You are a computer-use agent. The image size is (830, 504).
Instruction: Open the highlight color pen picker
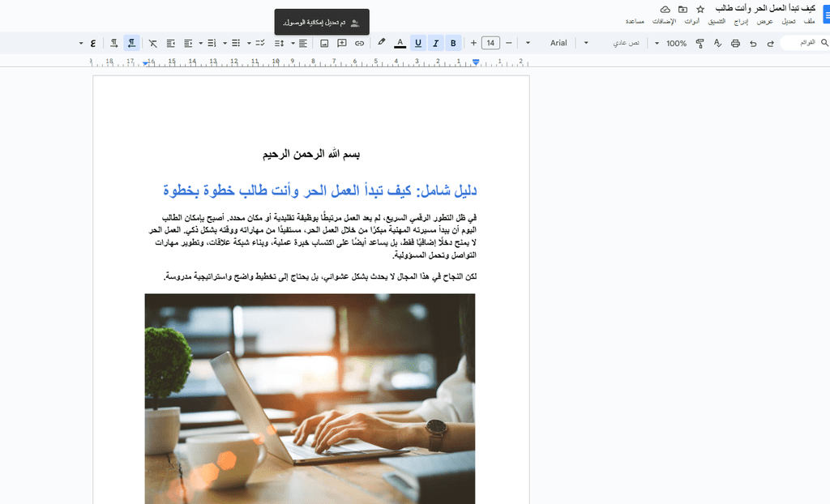[x=381, y=42]
